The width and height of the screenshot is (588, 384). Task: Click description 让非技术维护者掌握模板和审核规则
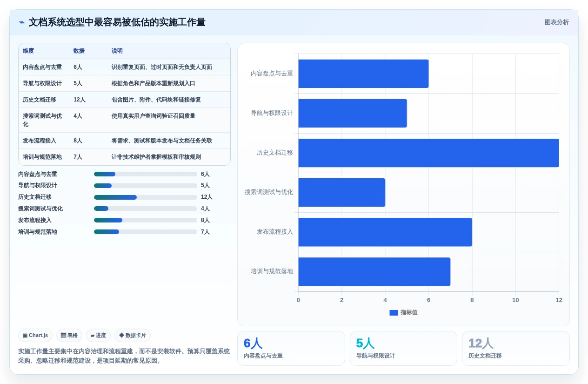(x=156, y=157)
